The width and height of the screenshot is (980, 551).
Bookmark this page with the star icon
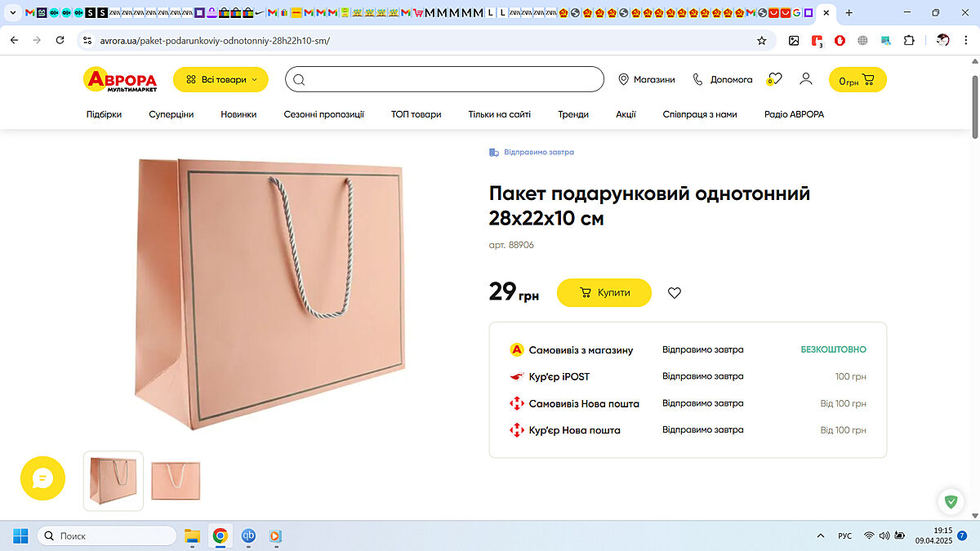point(761,40)
